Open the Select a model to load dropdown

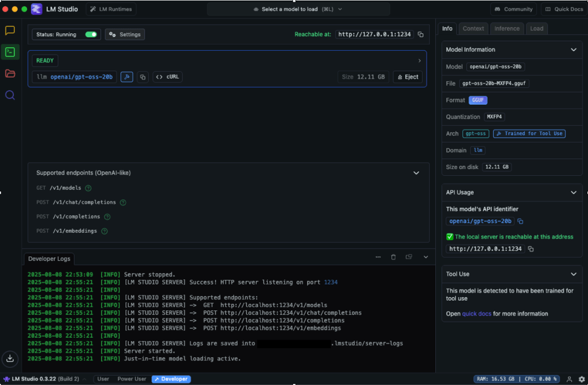pos(298,9)
